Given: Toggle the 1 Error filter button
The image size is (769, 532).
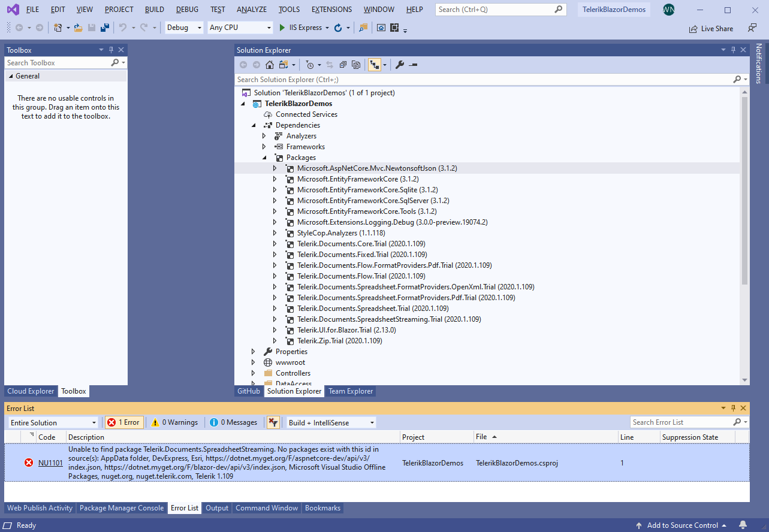Looking at the screenshot, I should [x=123, y=422].
